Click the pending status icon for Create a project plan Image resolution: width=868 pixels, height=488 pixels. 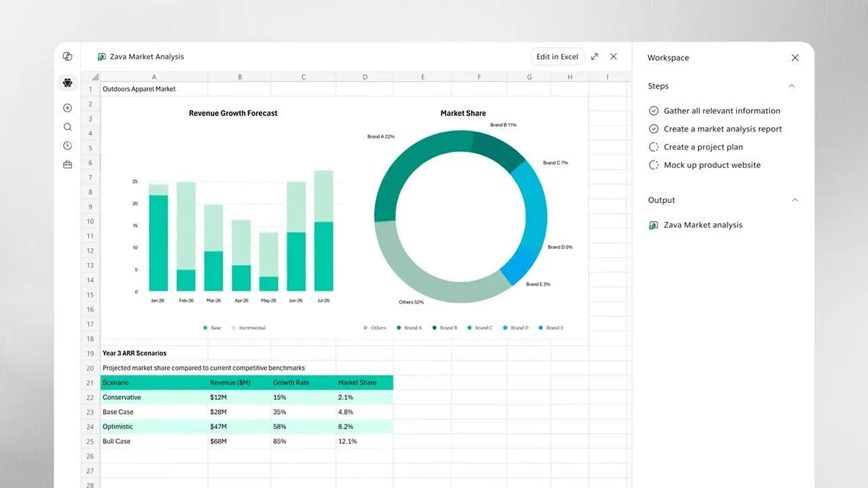click(x=654, y=147)
